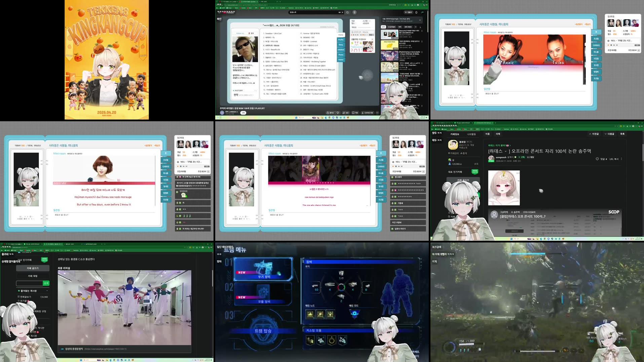Open the 다음글 next post dropdown
Viewport: 644px width, 362px height.
(606, 134)
